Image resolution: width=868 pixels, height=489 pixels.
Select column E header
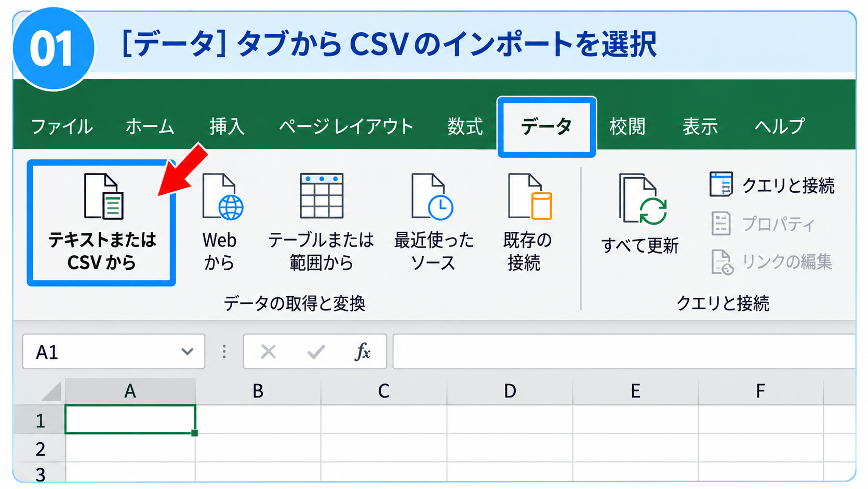coord(635,391)
